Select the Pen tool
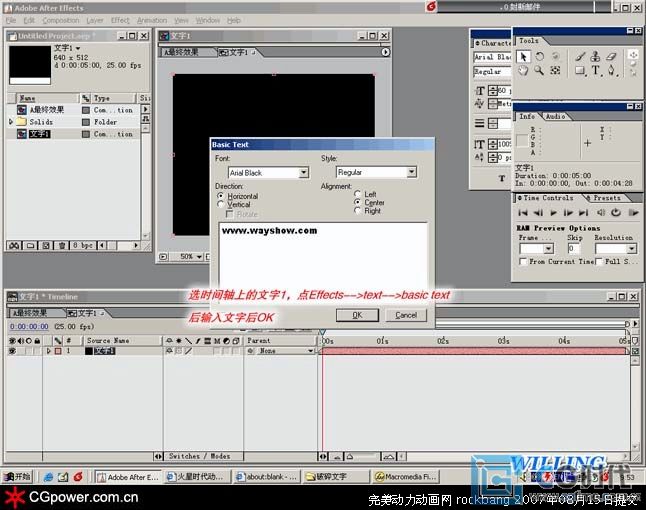Image resolution: width=646 pixels, height=510 pixels. 612,70
